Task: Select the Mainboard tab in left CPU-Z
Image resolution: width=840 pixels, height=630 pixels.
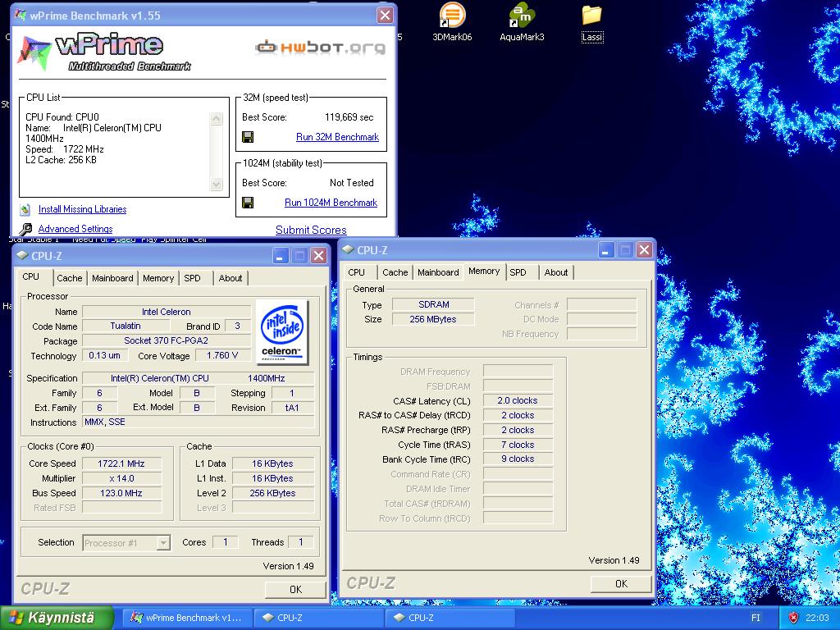Action: pyautogui.click(x=112, y=279)
